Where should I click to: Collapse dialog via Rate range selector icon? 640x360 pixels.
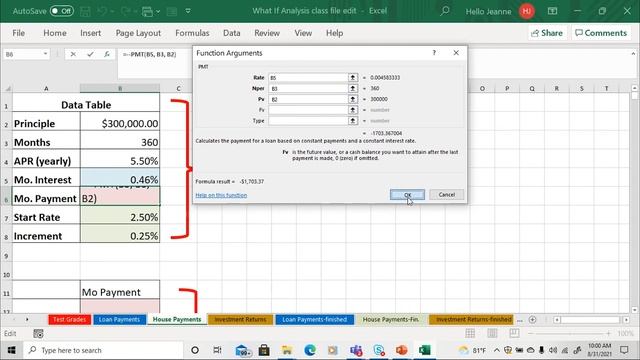click(x=353, y=78)
